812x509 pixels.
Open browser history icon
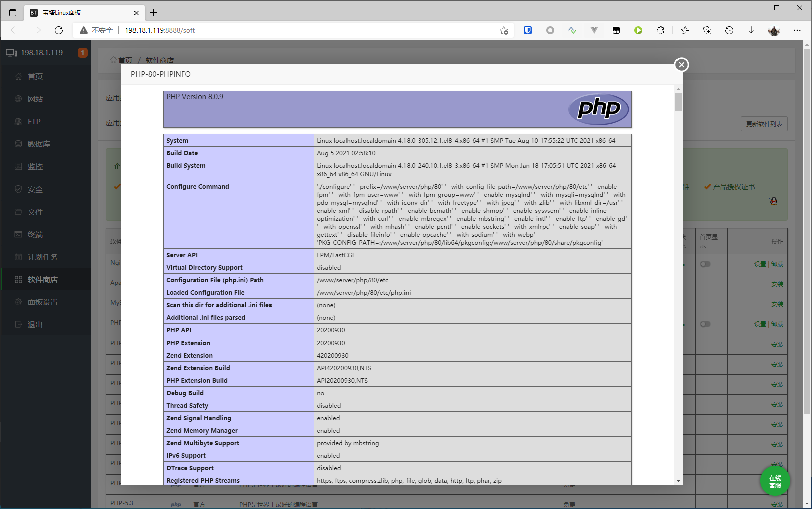[x=729, y=30]
